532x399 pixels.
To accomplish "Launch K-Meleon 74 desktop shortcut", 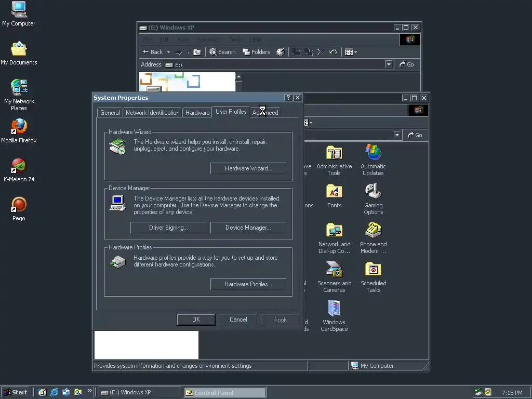I will click(19, 170).
